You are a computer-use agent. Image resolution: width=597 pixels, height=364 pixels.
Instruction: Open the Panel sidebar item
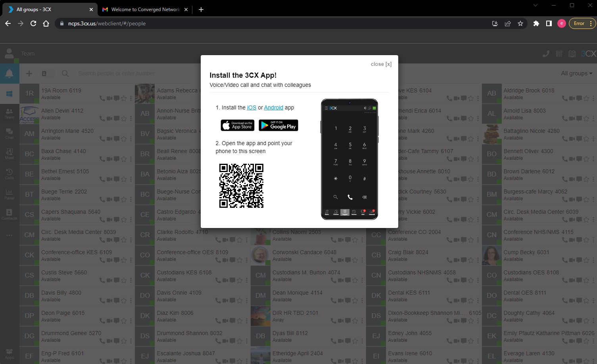(10, 195)
